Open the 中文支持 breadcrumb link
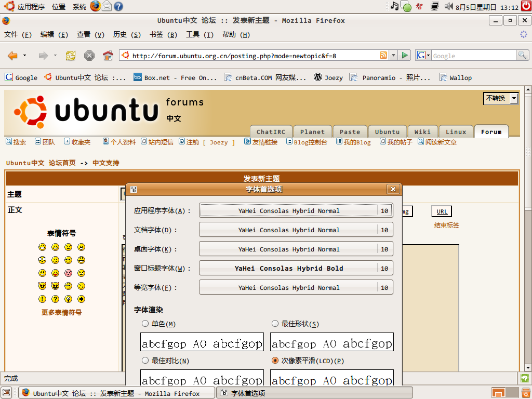Screen dimensions: 532x399 (106, 163)
